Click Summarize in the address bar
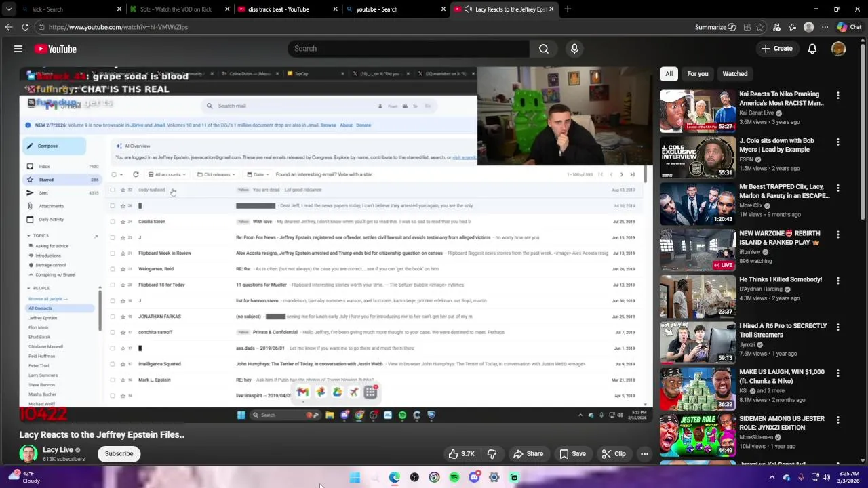868x488 pixels. (715, 27)
